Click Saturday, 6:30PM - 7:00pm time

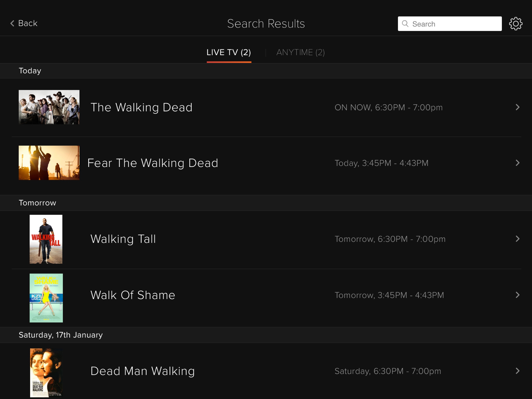click(388, 371)
